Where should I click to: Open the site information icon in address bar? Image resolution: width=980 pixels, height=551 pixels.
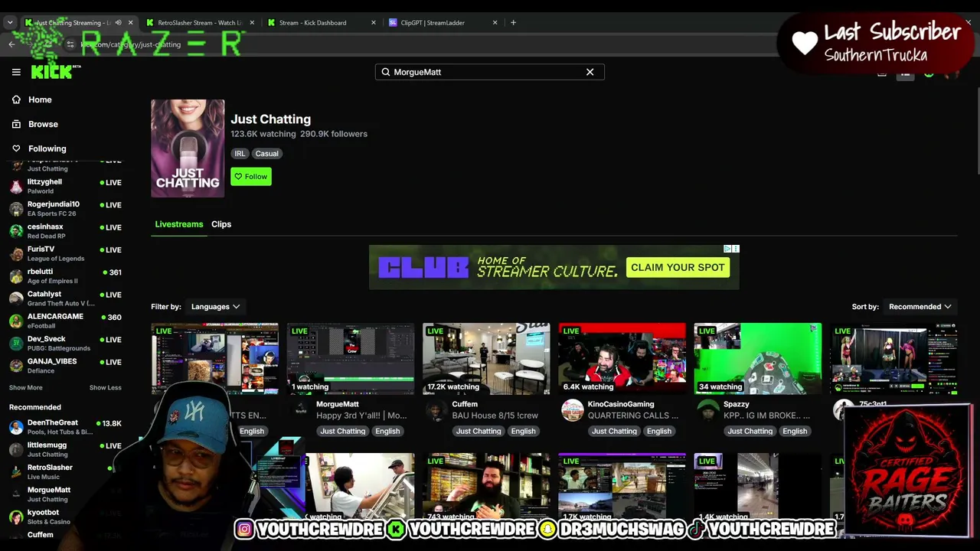click(71, 44)
